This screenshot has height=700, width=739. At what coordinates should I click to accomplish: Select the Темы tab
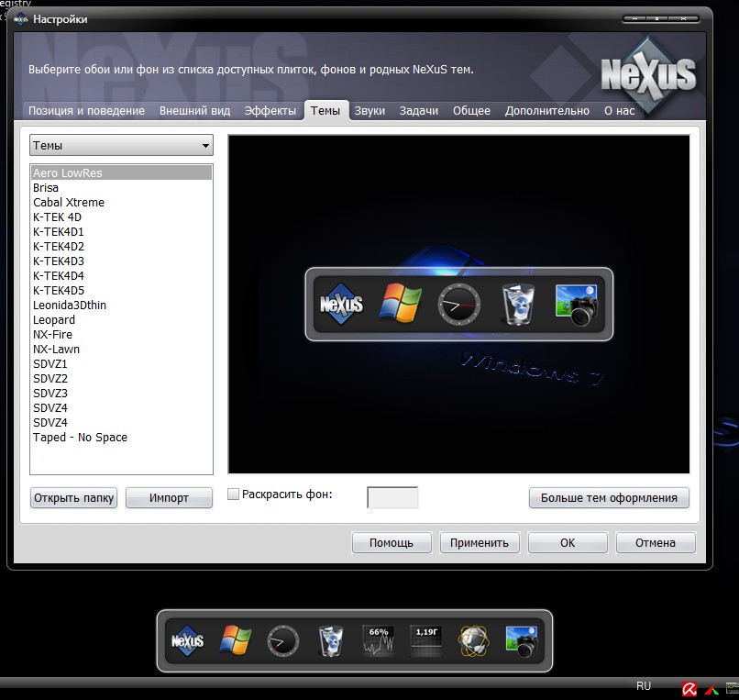tap(325, 111)
